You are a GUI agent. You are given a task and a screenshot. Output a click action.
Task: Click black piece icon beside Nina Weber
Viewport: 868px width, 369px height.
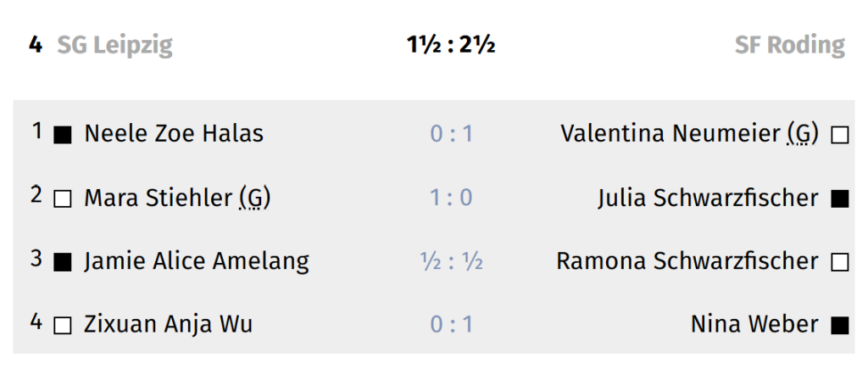point(839,326)
